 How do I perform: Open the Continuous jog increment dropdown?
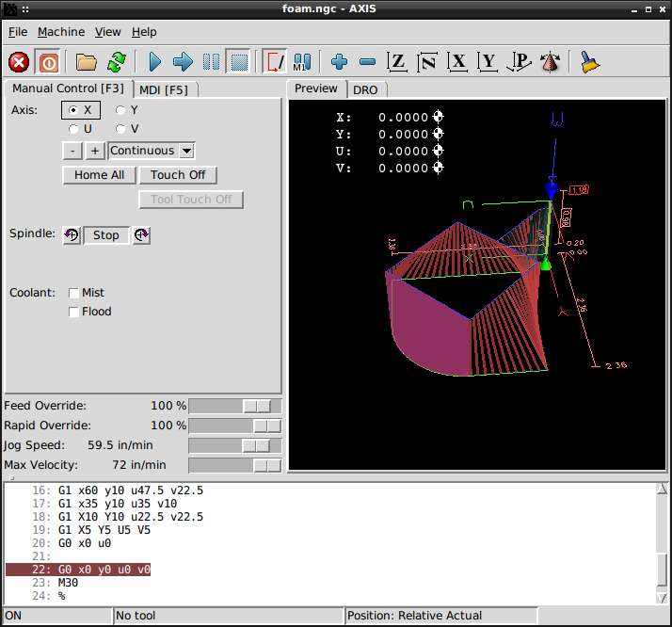point(152,151)
